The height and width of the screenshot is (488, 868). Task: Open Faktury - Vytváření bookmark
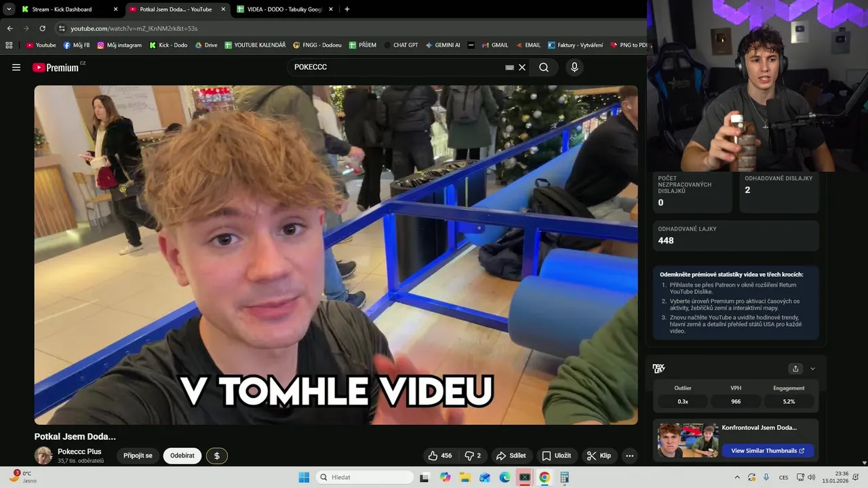tap(575, 45)
